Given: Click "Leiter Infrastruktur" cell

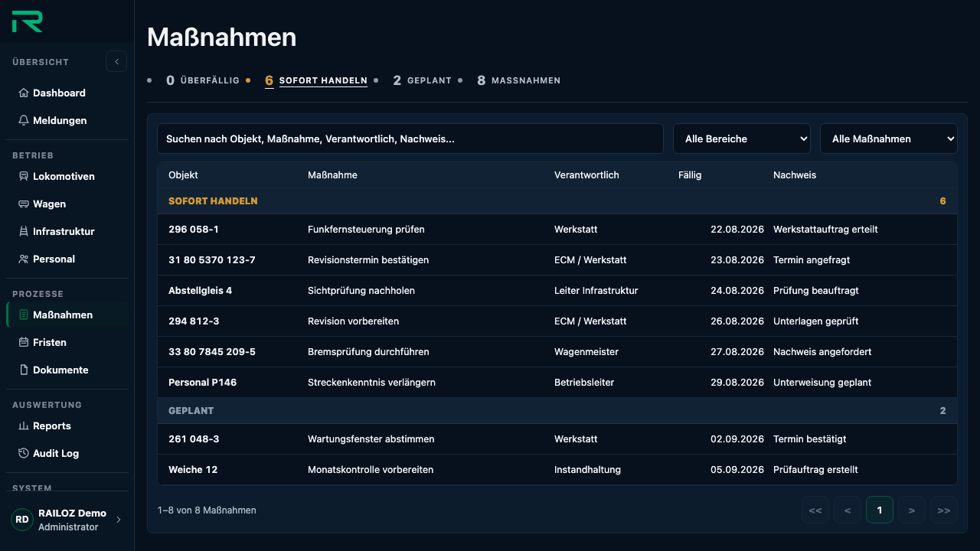Looking at the screenshot, I should coord(596,291).
